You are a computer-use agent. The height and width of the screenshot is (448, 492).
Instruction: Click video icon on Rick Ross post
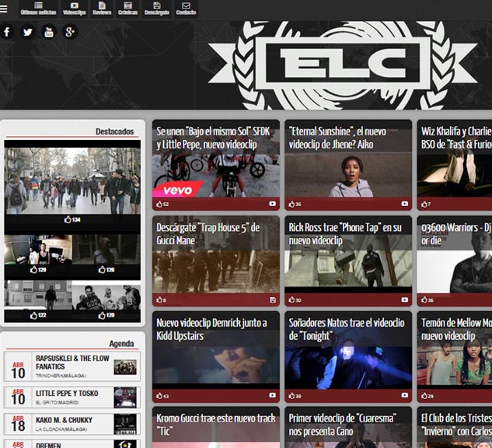point(404,299)
